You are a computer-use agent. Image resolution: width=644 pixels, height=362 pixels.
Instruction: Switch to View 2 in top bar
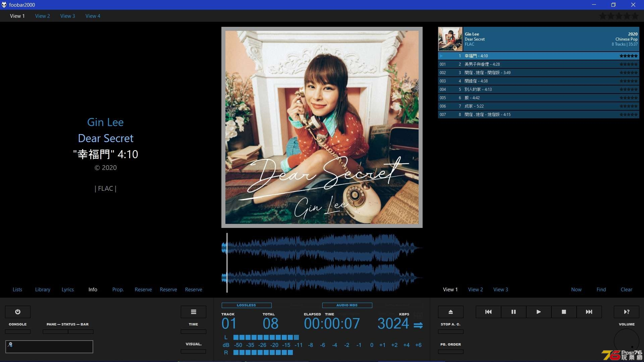[x=43, y=16]
